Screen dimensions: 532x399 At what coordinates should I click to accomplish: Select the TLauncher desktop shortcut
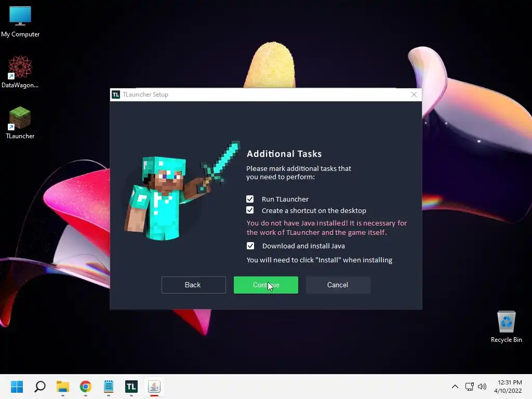[20, 123]
